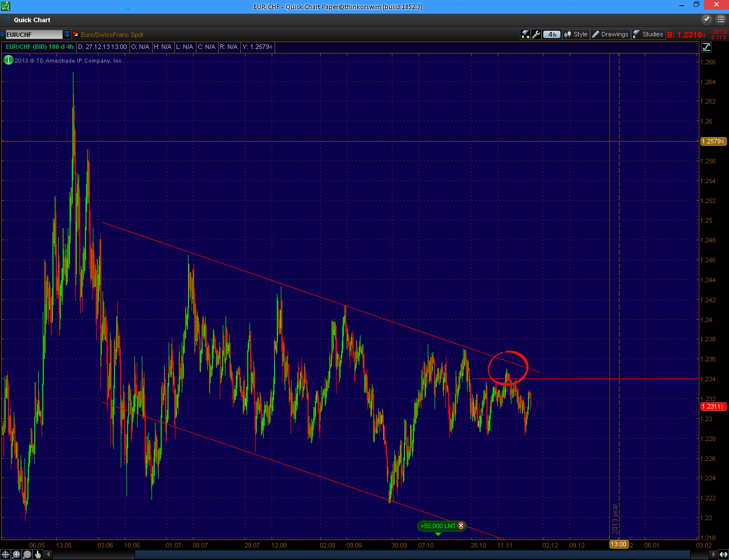Click the 1.25 price axis label
Image resolution: width=729 pixels, height=560 pixels.
(x=706, y=220)
